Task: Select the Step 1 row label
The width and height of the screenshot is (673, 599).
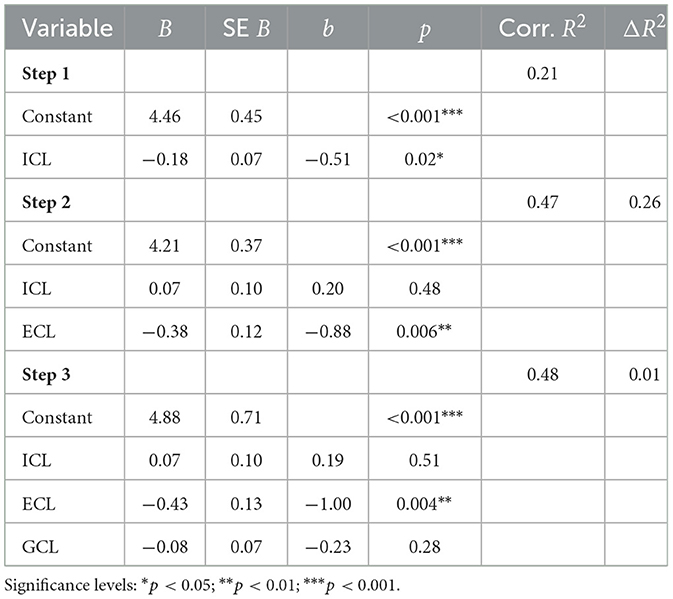Action: (45, 73)
